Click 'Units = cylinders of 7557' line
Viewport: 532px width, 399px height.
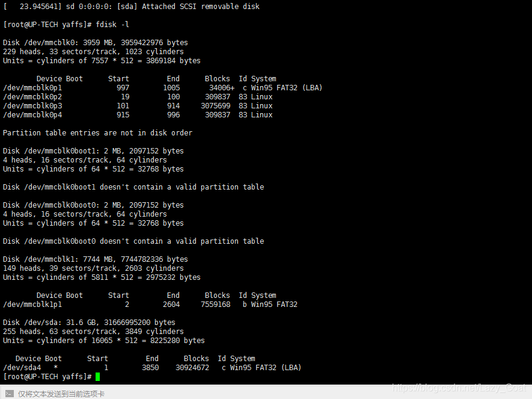(x=102, y=61)
